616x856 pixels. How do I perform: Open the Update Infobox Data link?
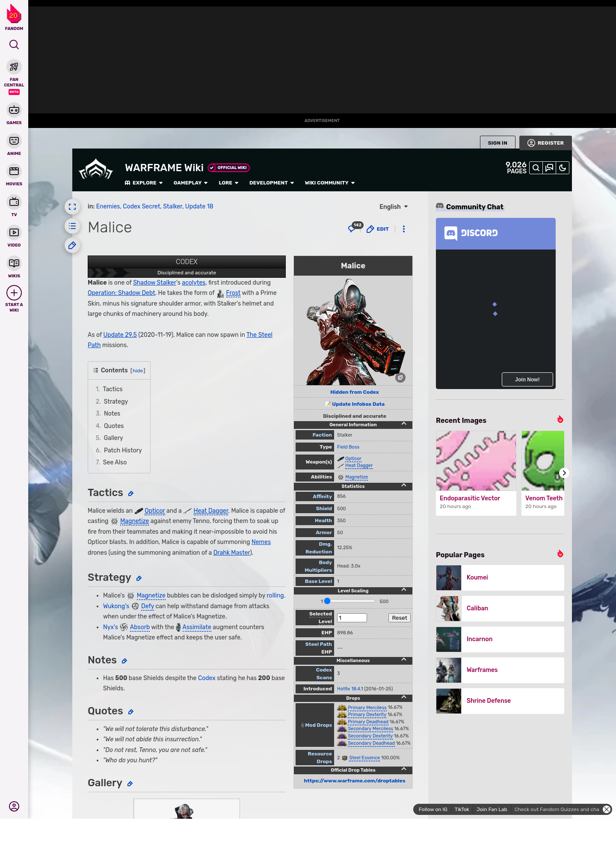click(358, 404)
